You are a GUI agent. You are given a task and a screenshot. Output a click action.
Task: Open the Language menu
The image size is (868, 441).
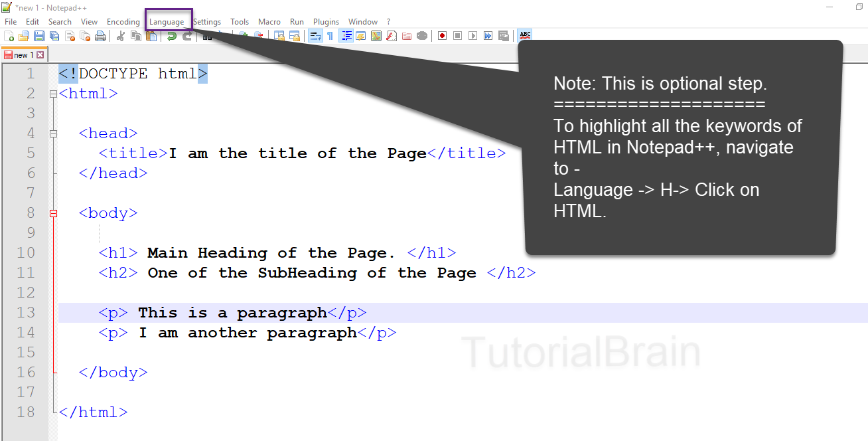167,22
